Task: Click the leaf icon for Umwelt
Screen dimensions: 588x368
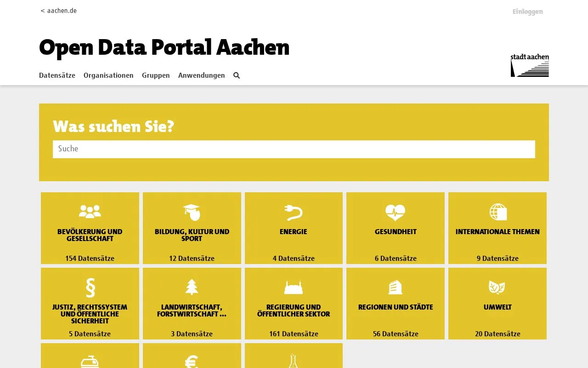Action: [x=498, y=287]
